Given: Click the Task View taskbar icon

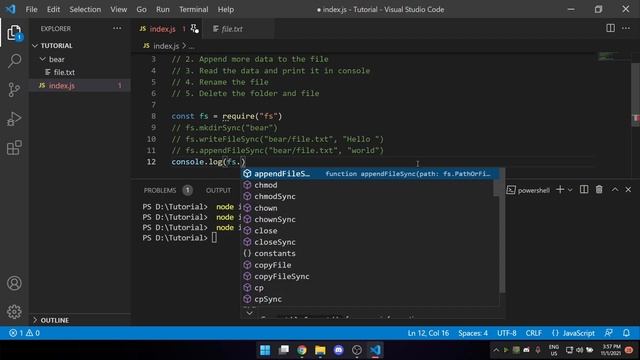Looking at the screenshot, I should [x=284, y=350].
